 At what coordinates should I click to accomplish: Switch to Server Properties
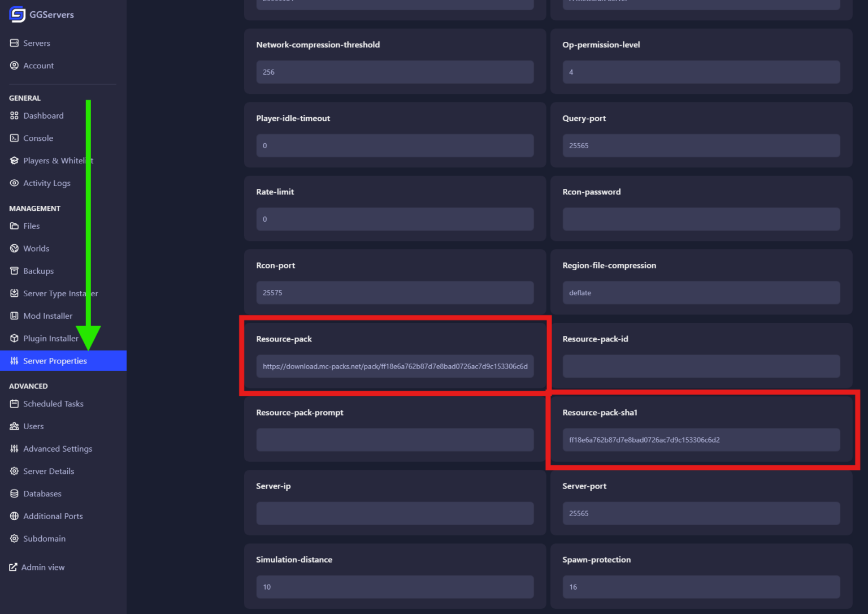point(55,361)
